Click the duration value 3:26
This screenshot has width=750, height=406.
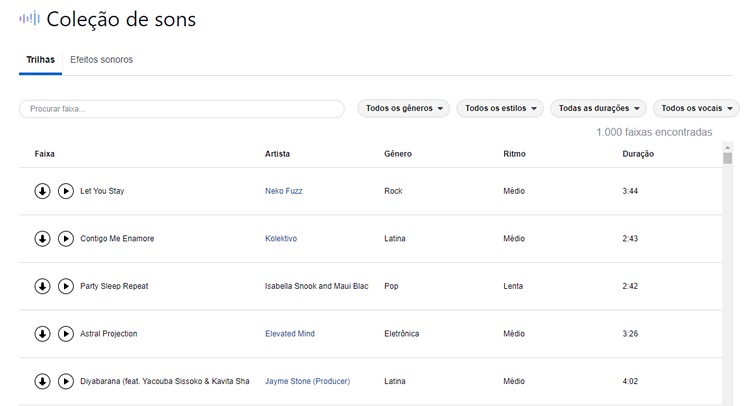tap(630, 334)
